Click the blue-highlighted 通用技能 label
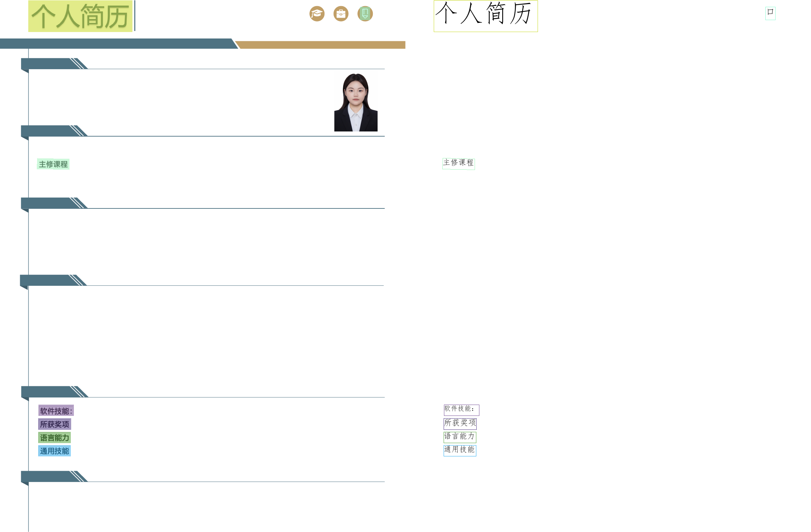811x532 pixels. pyautogui.click(x=54, y=451)
